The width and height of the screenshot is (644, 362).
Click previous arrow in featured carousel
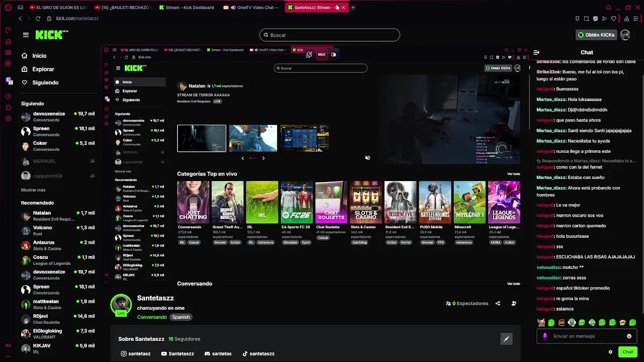[243, 158]
